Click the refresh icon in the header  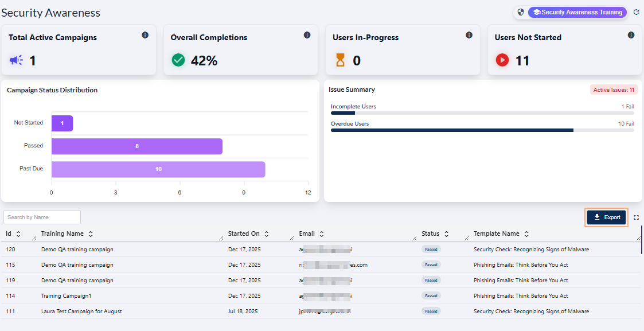(x=636, y=12)
